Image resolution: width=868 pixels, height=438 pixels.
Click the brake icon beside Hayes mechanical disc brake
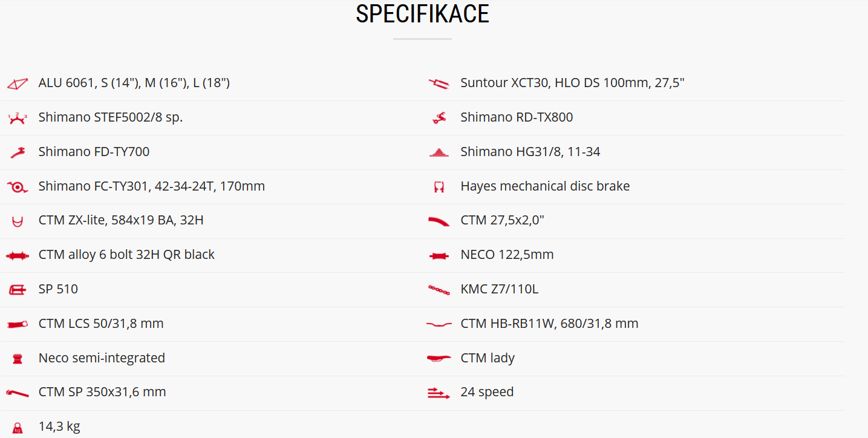pos(439,187)
